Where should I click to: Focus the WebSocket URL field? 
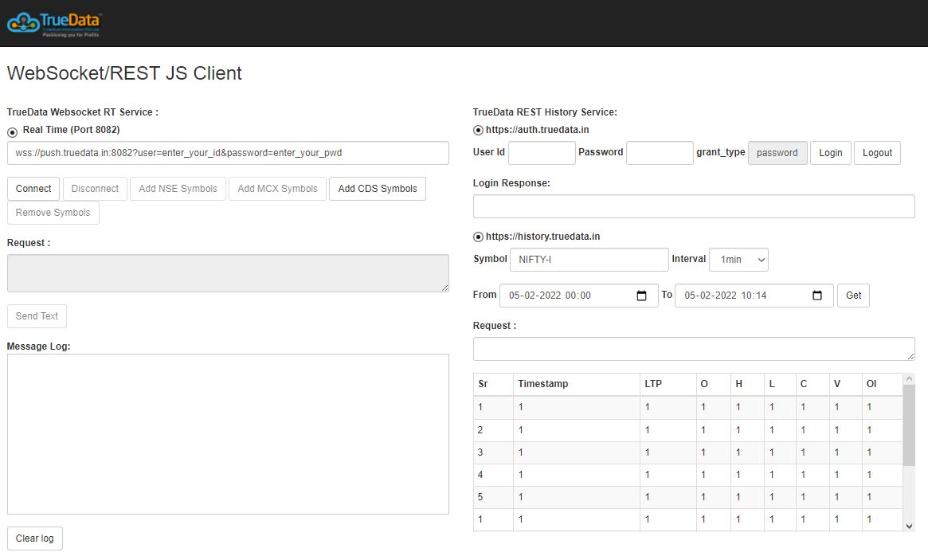[228, 153]
